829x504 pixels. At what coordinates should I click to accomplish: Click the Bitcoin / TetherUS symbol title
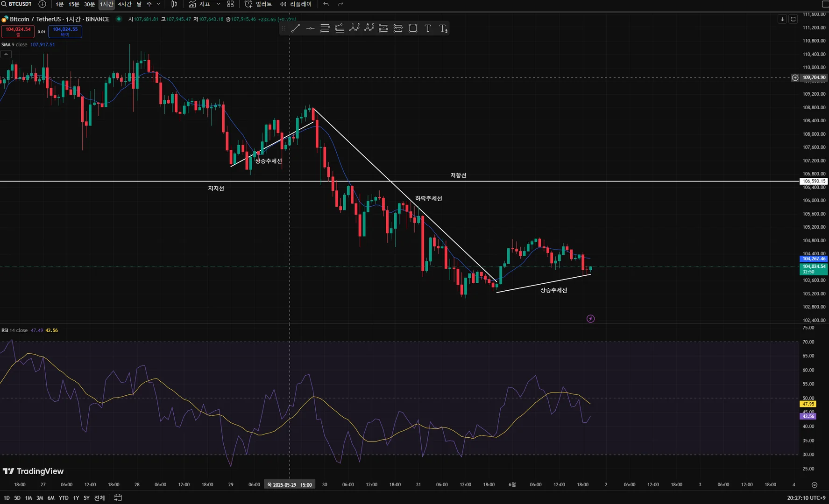(59, 19)
